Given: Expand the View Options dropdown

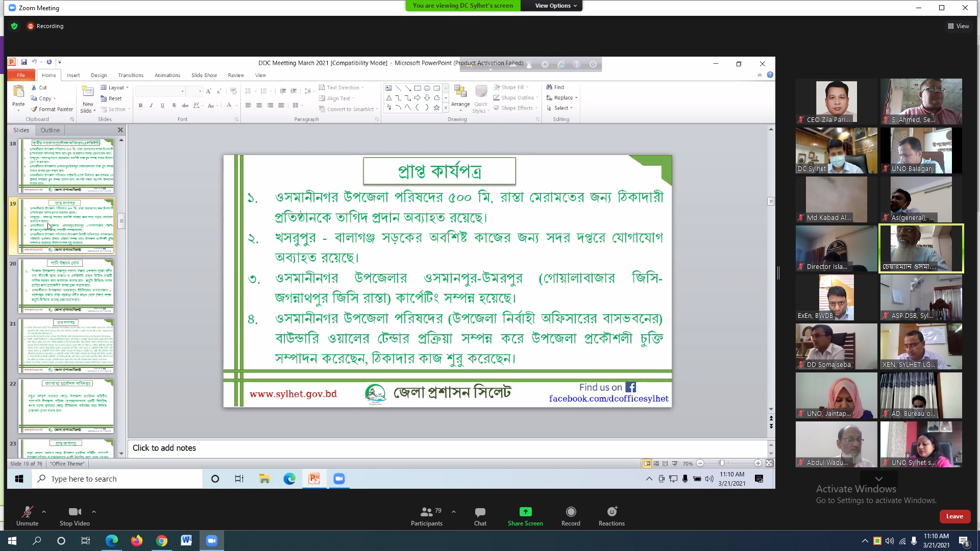Looking at the screenshot, I should click(x=556, y=6).
